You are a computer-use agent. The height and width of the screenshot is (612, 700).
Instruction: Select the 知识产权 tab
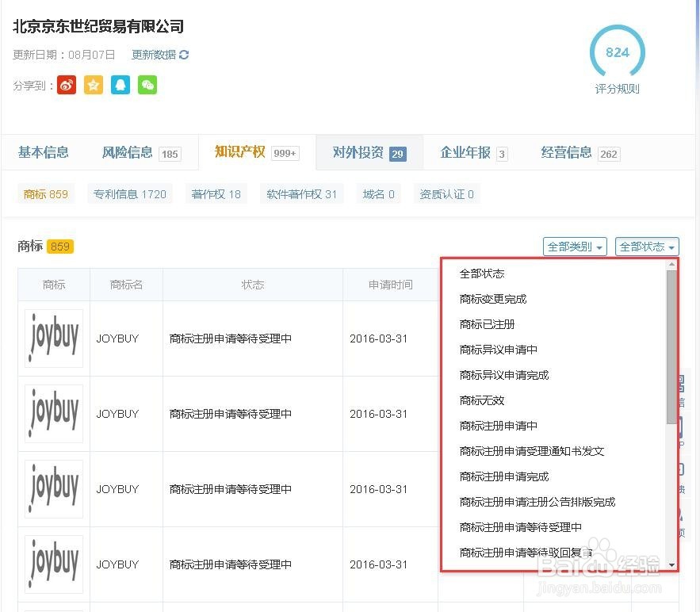(x=257, y=152)
